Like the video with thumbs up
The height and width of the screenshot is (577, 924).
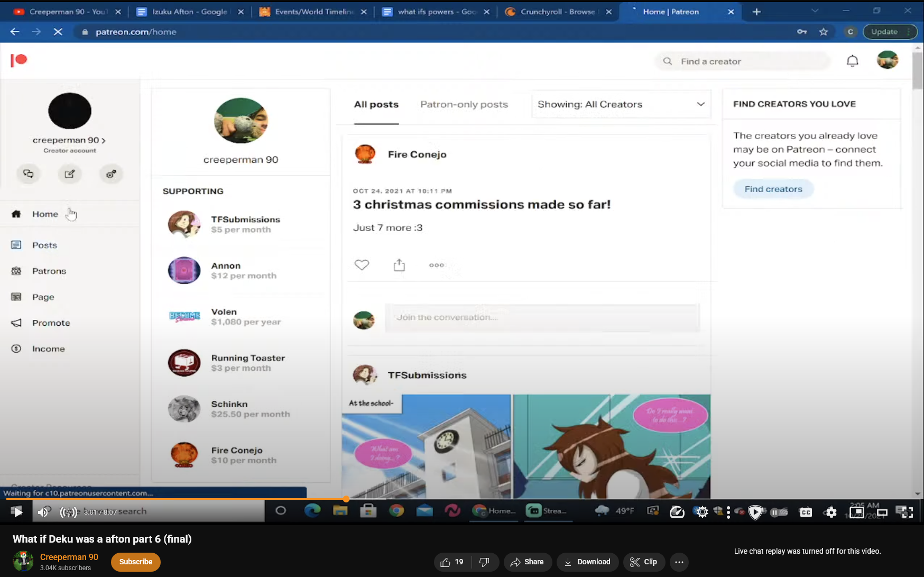[451, 562]
